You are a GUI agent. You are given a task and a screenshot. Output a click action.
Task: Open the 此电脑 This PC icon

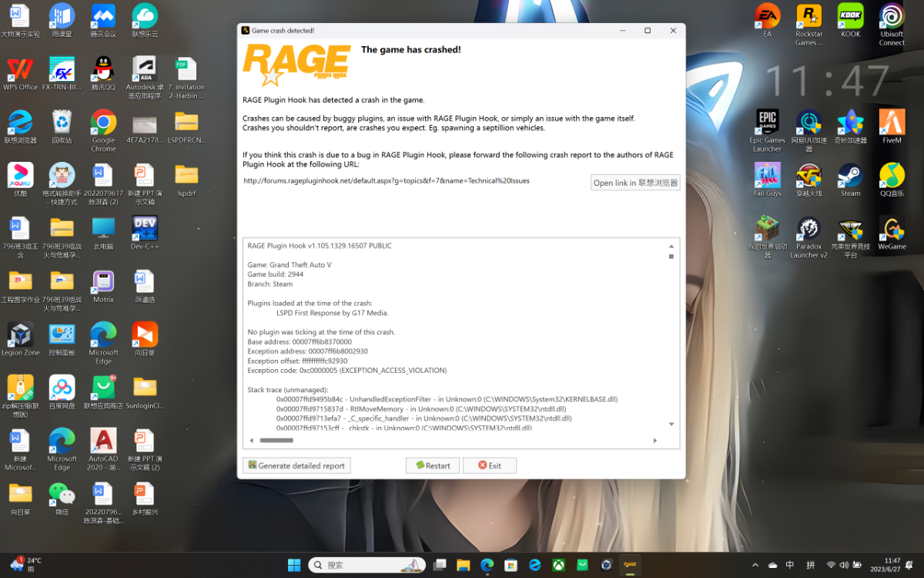point(103,233)
